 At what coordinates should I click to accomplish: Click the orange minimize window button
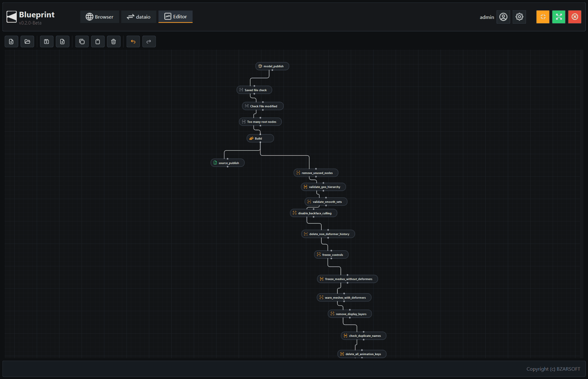tap(543, 17)
